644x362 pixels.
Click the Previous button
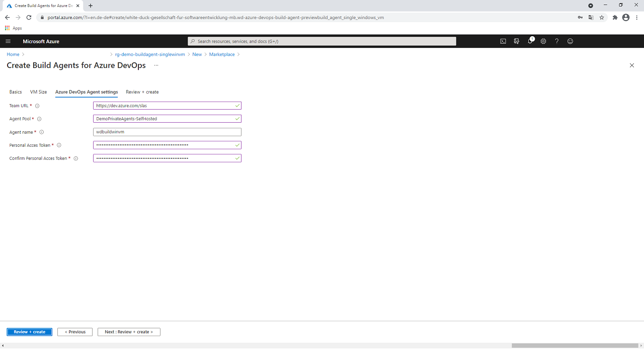pyautogui.click(x=75, y=332)
